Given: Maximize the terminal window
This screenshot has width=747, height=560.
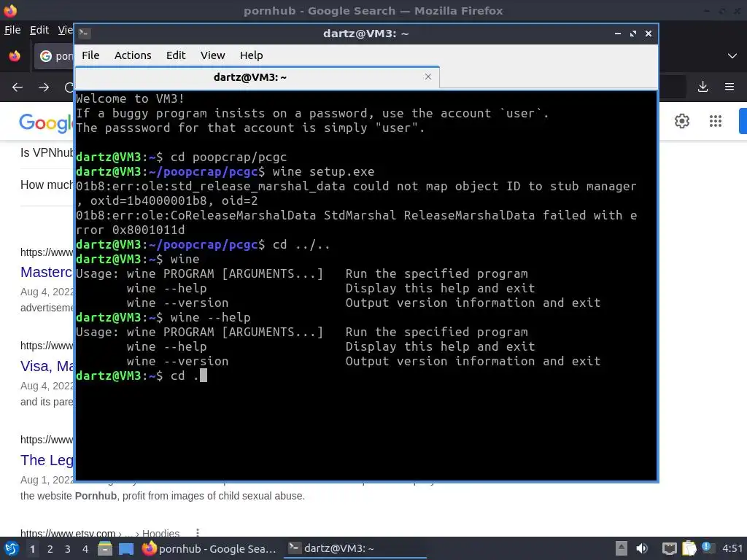Looking at the screenshot, I should pyautogui.click(x=633, y=34).
